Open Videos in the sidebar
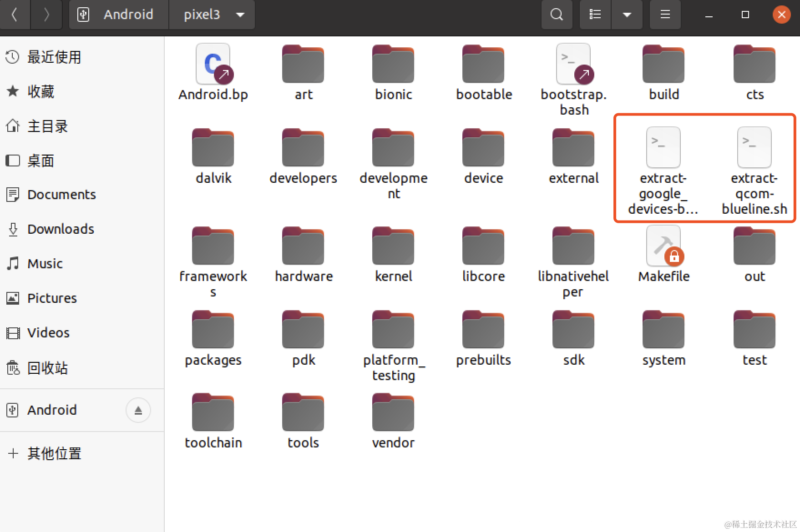The height and width of the screenshot is (532, 800). tap(82, 333)
